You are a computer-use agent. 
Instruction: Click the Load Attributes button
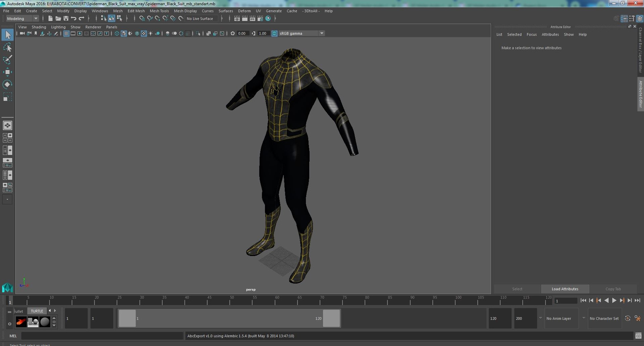(565, 289)
